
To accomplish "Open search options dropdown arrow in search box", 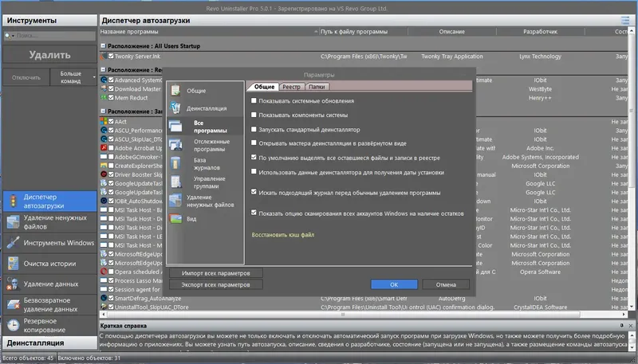I will coord(13,36).
